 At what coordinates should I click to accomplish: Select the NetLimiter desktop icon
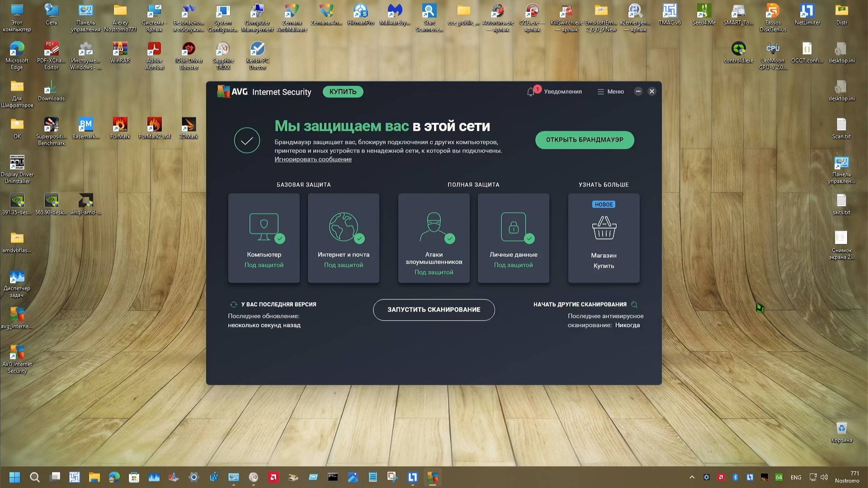807,15
